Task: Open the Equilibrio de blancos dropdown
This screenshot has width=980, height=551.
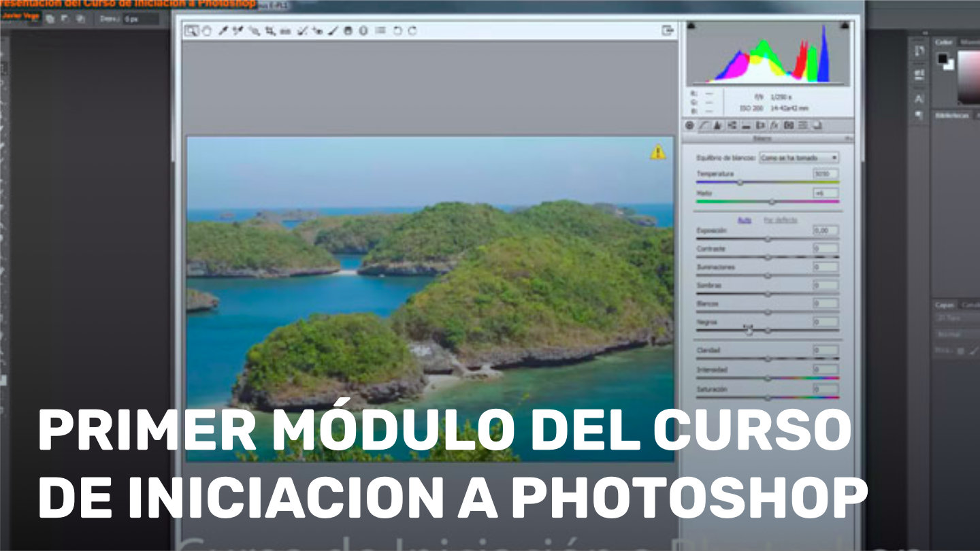Action: point(799,157)
